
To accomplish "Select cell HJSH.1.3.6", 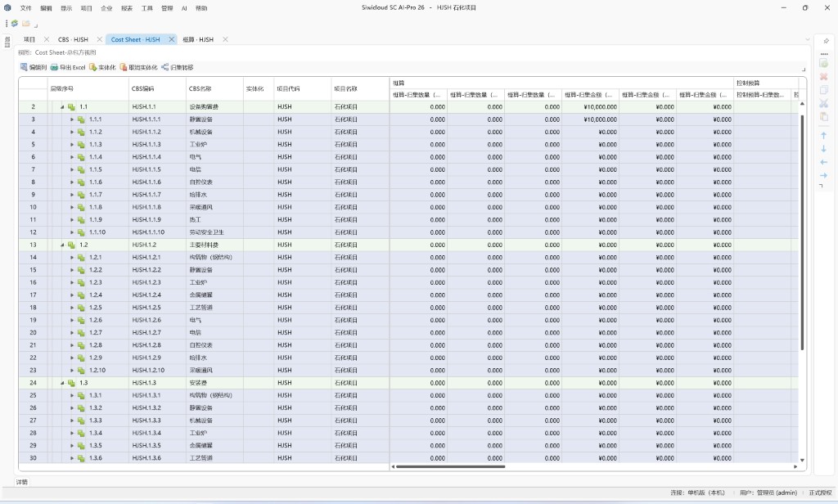I will point(157,458).
